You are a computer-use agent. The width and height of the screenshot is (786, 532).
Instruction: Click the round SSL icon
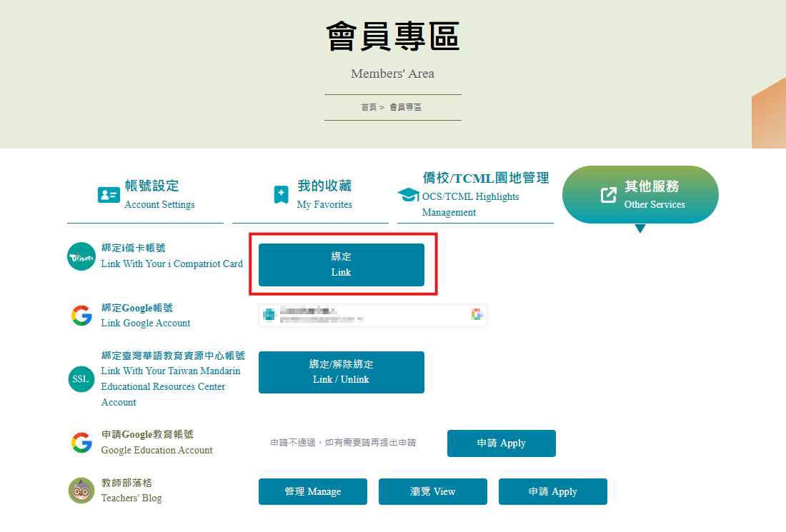coord(81,378)
